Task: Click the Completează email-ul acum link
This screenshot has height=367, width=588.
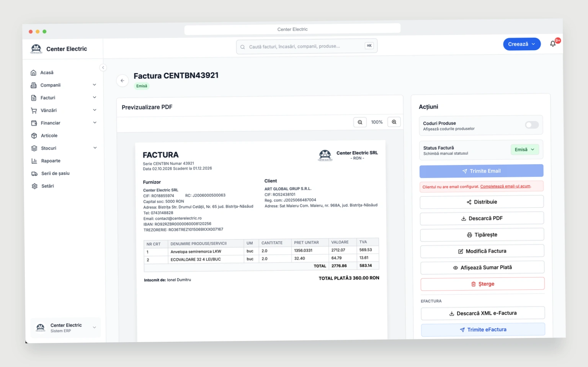Action: (x=505, y=186)
